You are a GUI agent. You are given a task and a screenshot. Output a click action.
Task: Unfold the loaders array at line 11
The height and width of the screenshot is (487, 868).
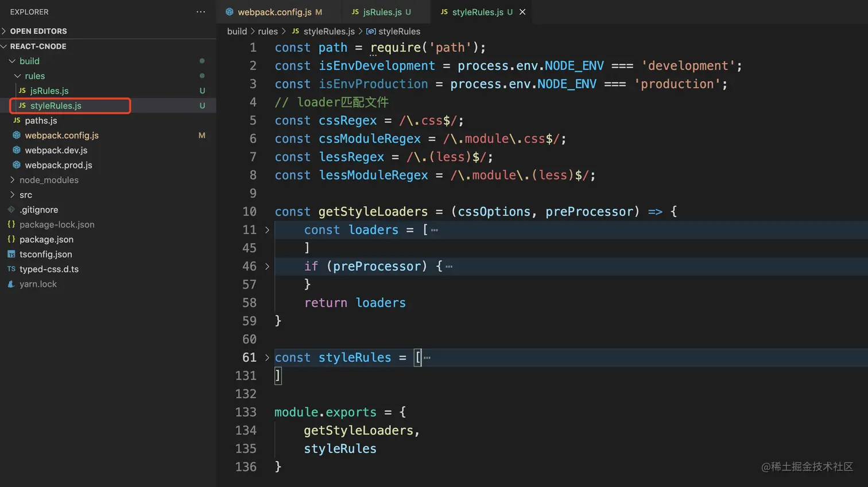[x=267, y=230]
